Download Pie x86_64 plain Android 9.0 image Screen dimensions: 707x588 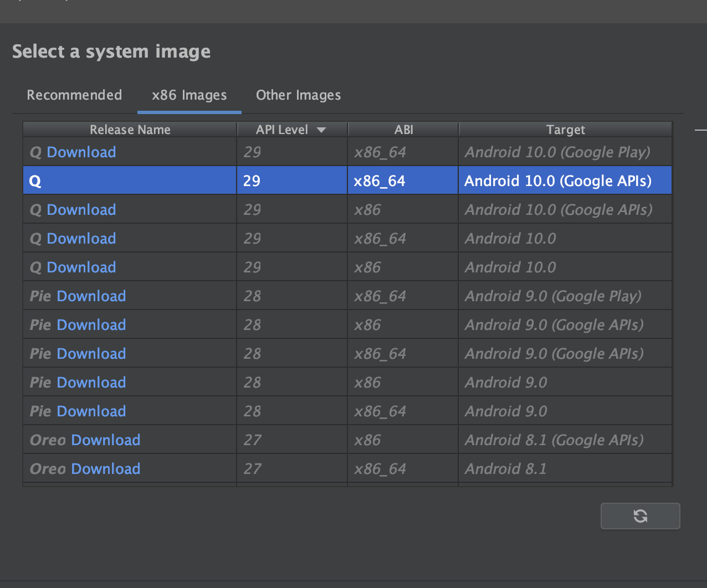pos(91,411)
